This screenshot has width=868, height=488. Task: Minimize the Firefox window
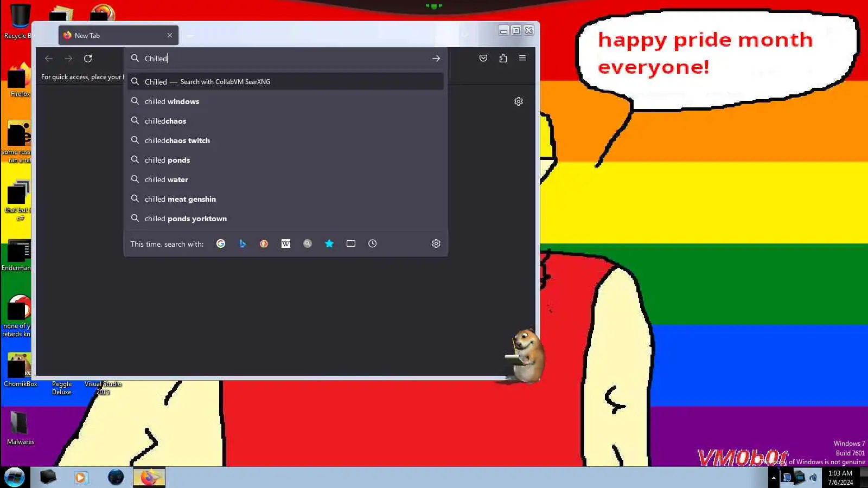point(503,30)
